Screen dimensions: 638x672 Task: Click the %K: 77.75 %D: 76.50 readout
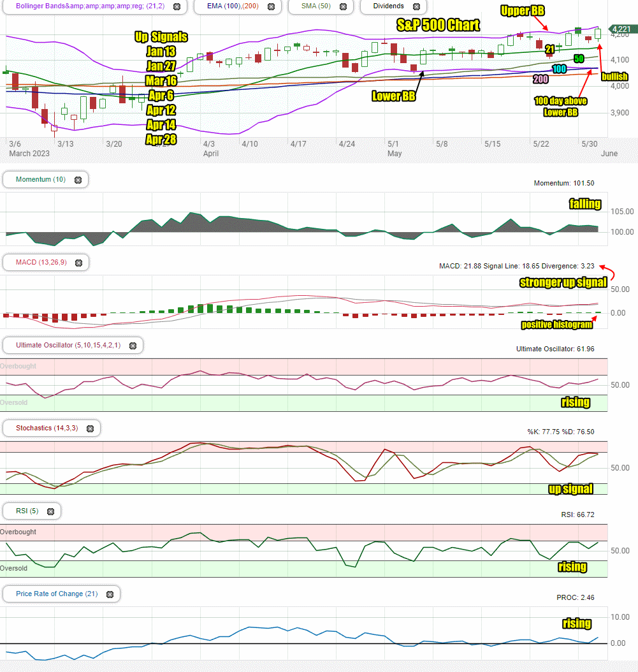point(560,432)
